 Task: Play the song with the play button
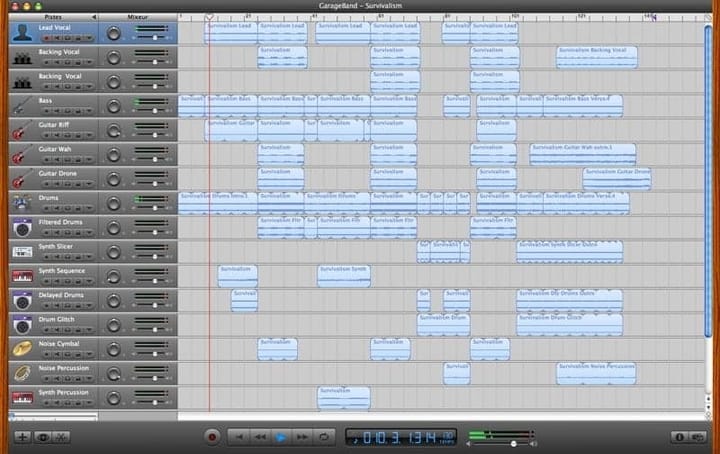[281, 437]
